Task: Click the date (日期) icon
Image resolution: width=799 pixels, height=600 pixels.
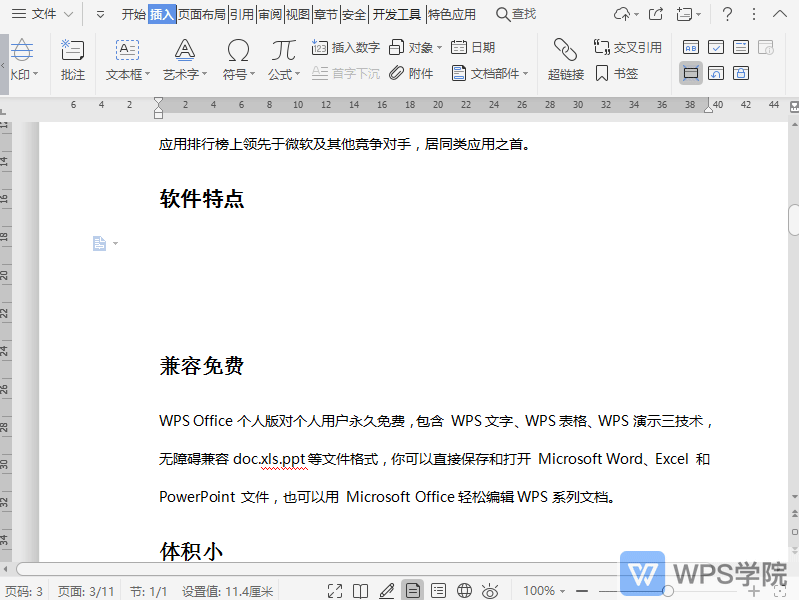Action: click(x=473, y=47)
